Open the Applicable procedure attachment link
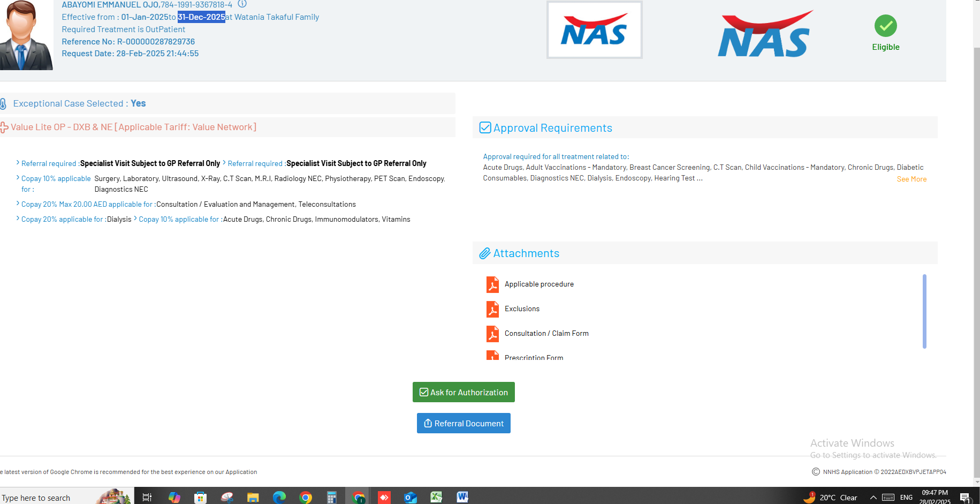Viewport: 980px width, 504px height. [539, 284]
